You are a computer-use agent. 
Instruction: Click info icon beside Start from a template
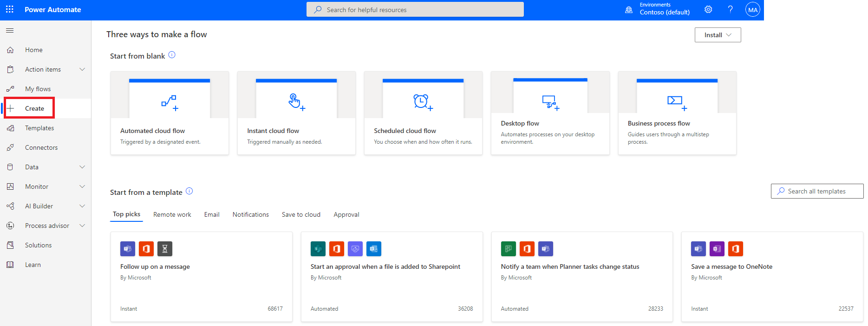point(189,191)
